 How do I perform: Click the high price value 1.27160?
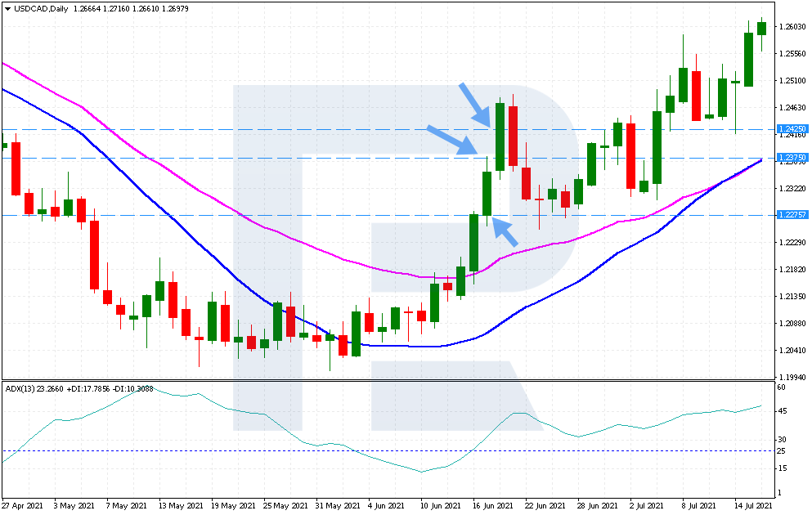coord(115,9)
